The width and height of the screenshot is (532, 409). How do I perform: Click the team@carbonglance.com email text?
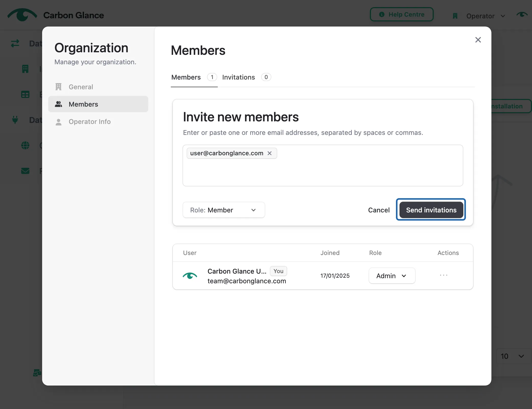click(247, 281)
